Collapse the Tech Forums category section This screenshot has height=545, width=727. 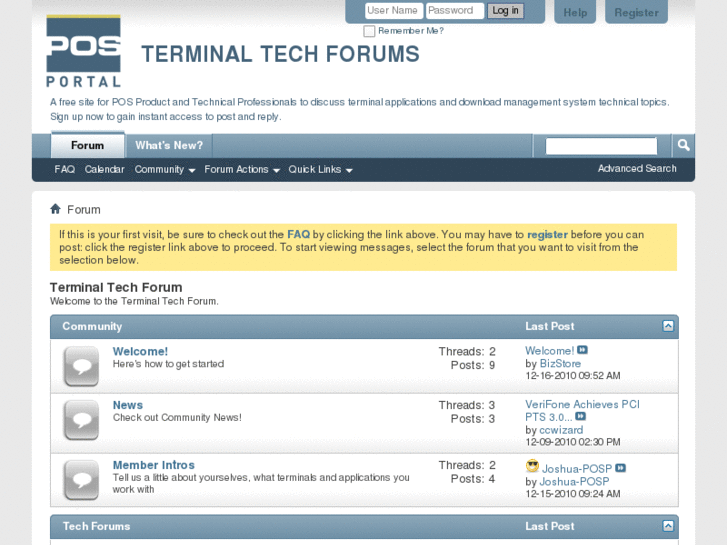668,526
